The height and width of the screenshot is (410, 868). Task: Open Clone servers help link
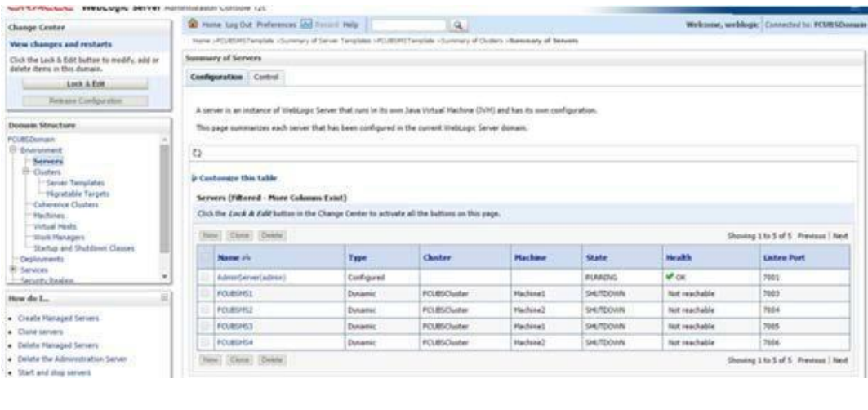40,332
